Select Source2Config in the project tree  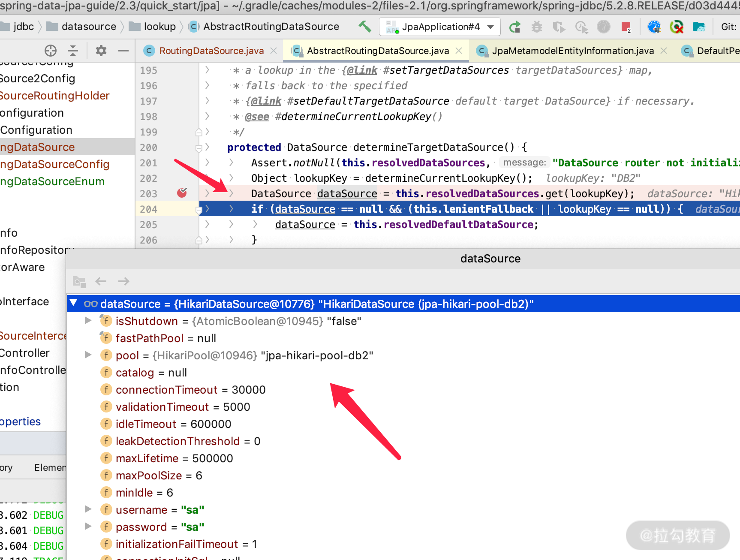click(x=38, y=78)
